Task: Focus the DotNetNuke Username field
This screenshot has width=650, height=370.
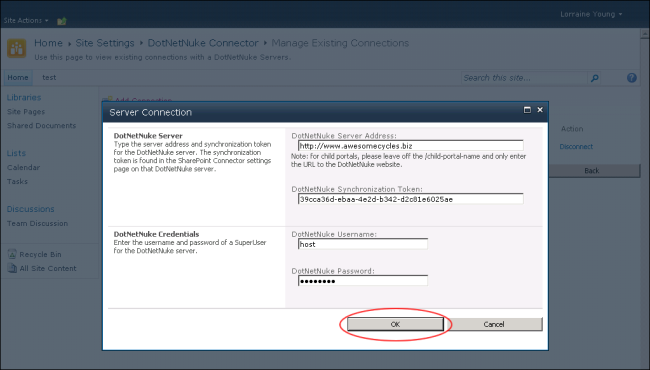Action: (x=363, y=244)
